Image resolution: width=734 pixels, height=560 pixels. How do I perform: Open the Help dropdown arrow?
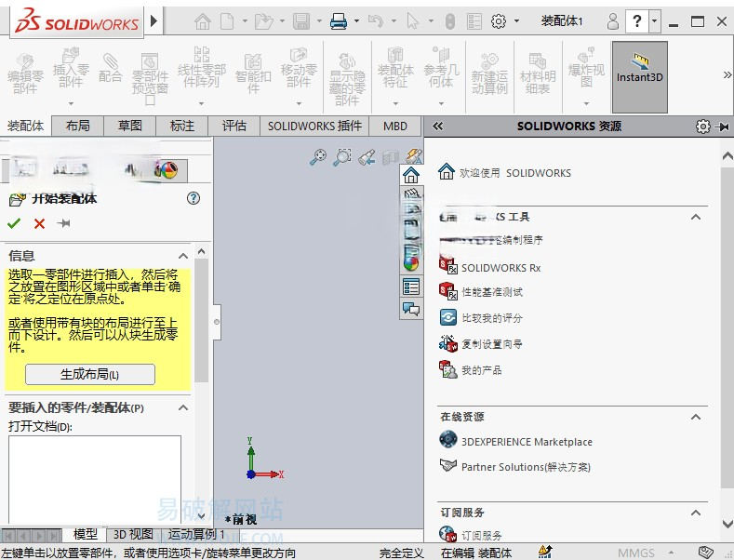654,21
